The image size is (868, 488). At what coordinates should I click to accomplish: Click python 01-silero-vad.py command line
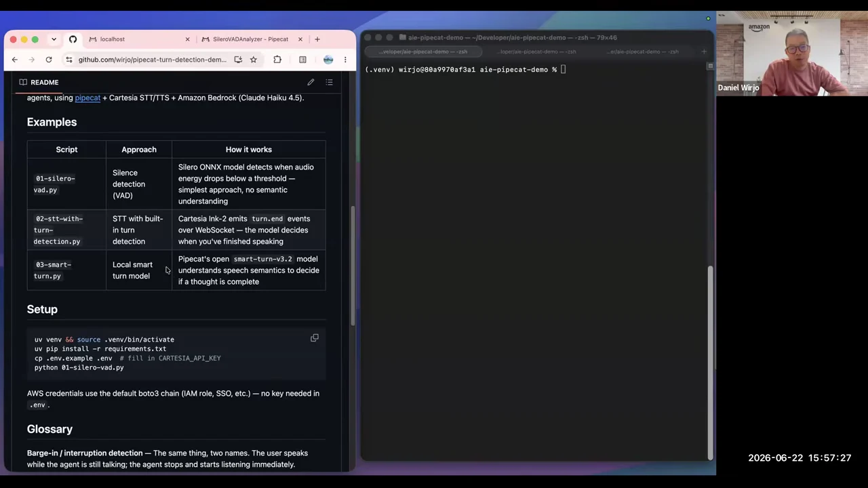pyautogui.click(x=79, y=367)
